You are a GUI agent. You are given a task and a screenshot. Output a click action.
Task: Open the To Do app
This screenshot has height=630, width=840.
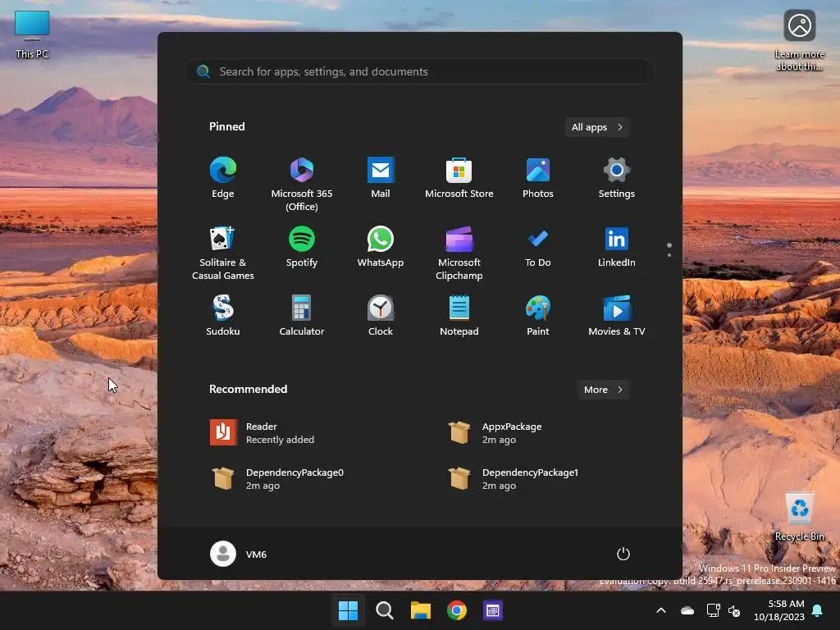pyautogui.click(x=538, y=248)
